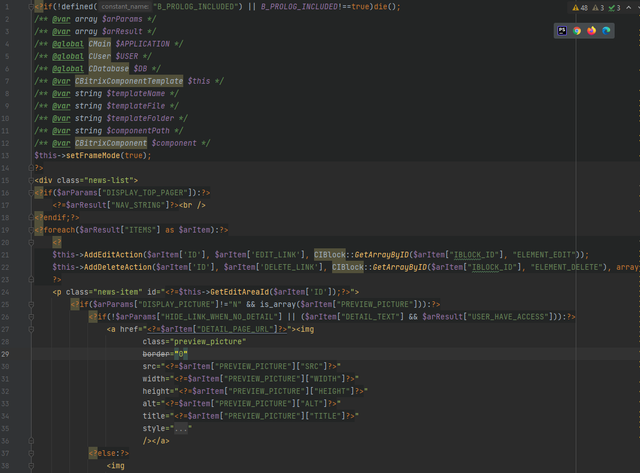The height and width of the screenshot is (473, 640).
Task: Click "ELEMENT_EDIT" string on line 21
Action: (544, 255)
